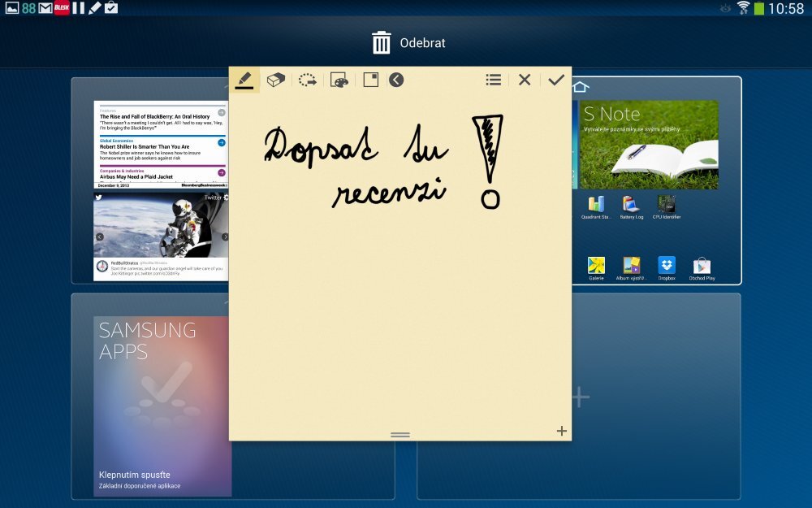Tap the undo arrow on the note
The image size is (812, 508).
tap(396, 79)
